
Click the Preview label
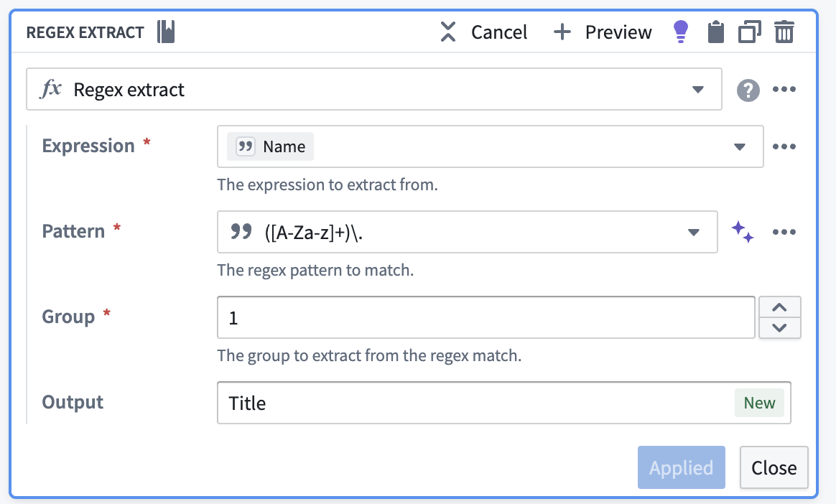[x=618, y=32]
